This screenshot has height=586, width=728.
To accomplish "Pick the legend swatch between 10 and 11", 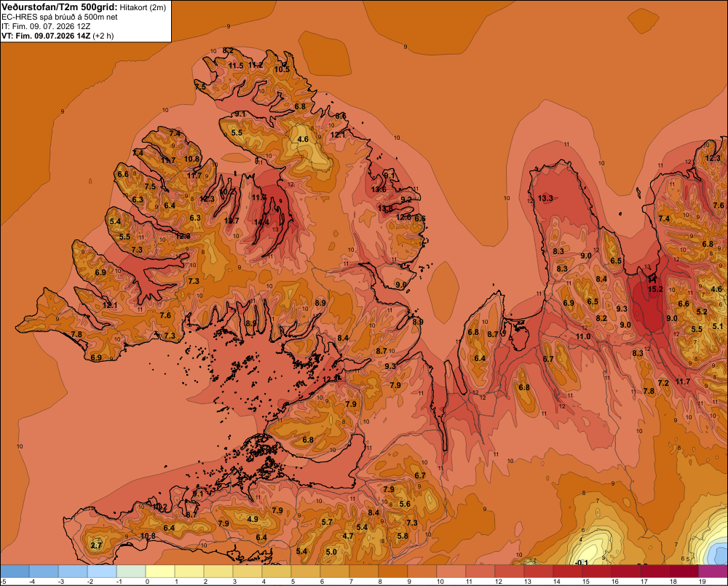I will (x=451, y=571).
